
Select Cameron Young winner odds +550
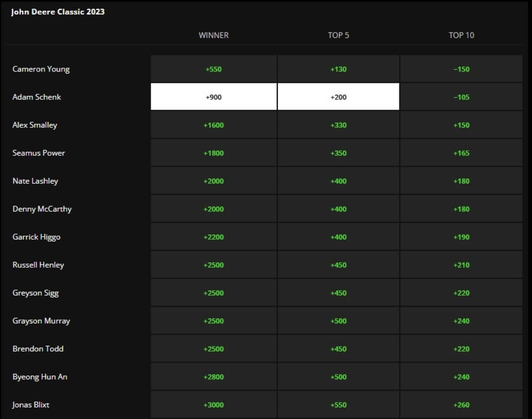click(x=214, y=69)
